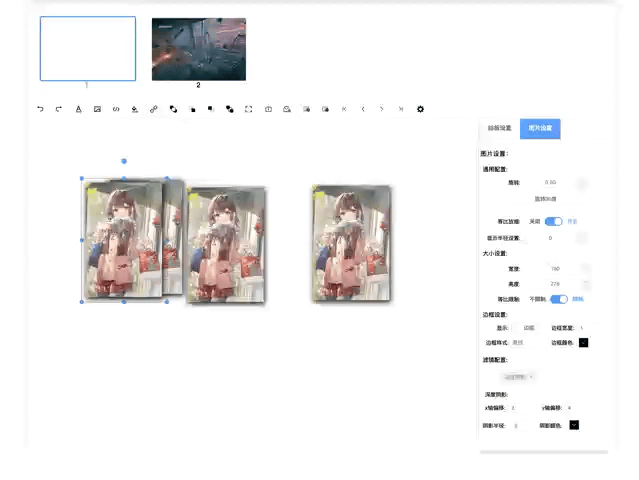Select the add text tool icon
The height and width of the screenshot is (480, 639).
point(78,109)
